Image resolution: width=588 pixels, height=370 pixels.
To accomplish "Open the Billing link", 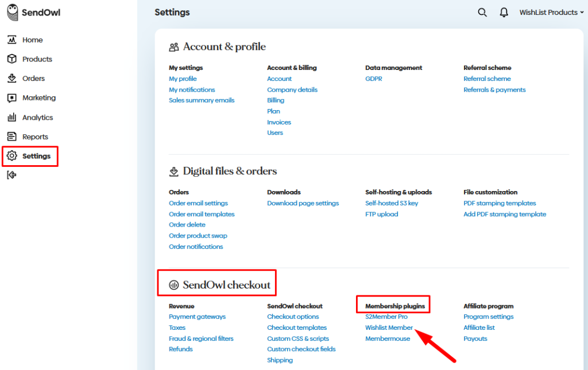I will tap(276, 100).
